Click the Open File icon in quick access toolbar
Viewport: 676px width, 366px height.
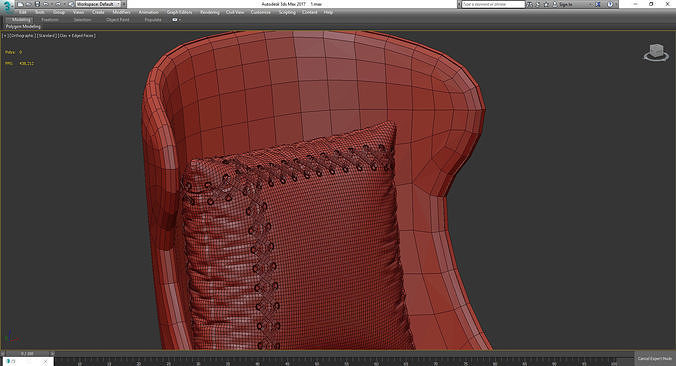28,4
